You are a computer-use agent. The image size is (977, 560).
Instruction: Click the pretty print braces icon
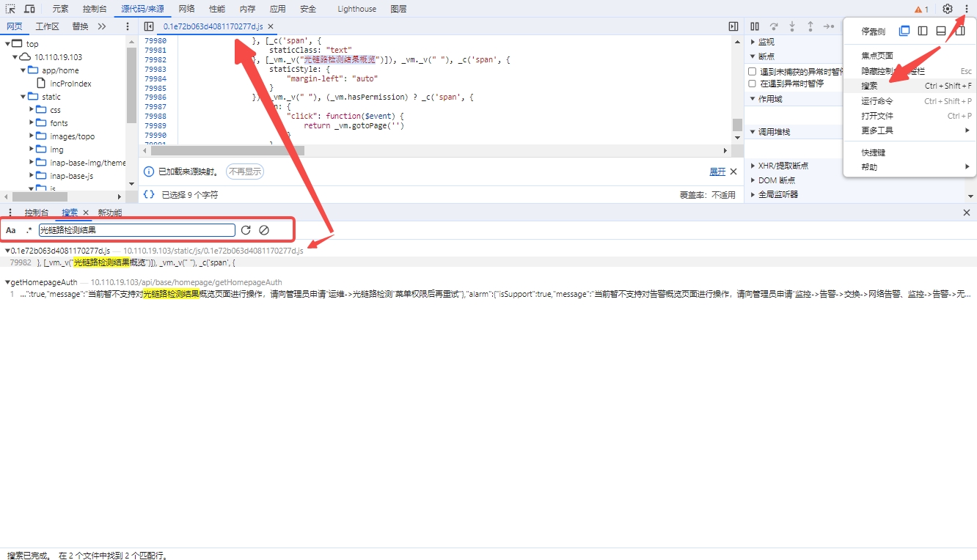(x=149, y=195)
